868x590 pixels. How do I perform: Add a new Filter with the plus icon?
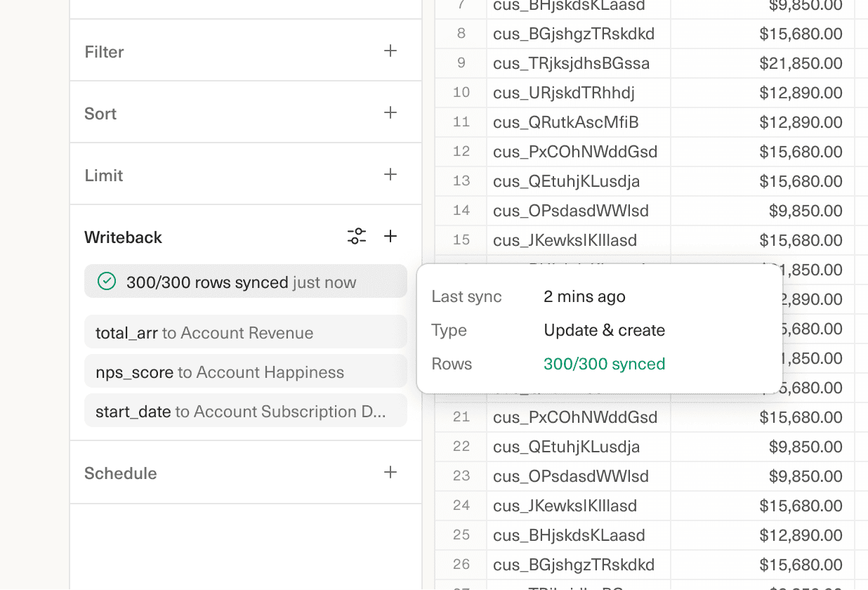pyautogui.click(x=390, y=50)
